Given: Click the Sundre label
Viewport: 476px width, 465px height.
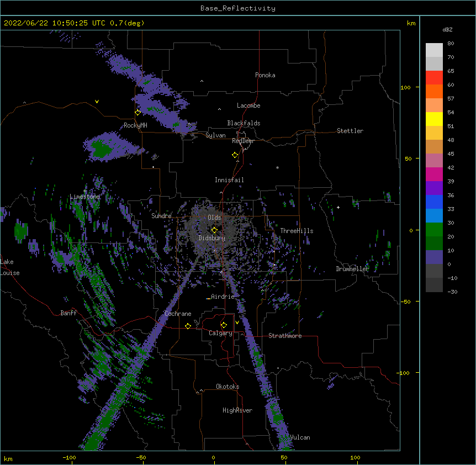Looking at the screenshot, I should (x=161, y=216).
